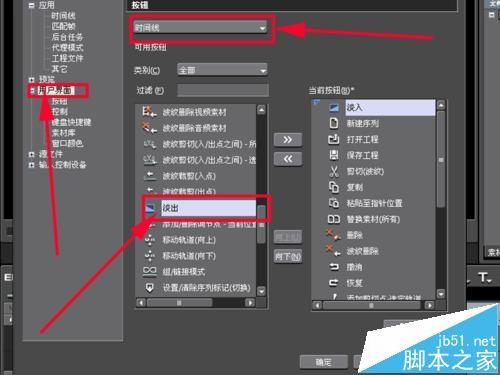This screenshot has height=375, width=500.
Task: Click the 组/链接模式 link icon
Action: (x=150, y=271)
